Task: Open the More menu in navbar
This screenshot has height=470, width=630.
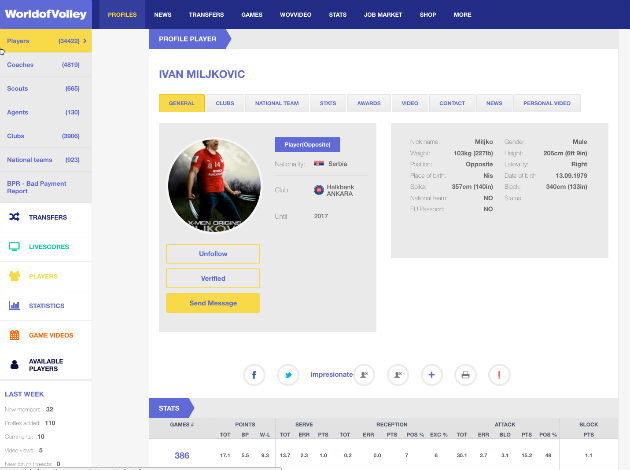Action: pyautogui.click(x=462, y=15)
